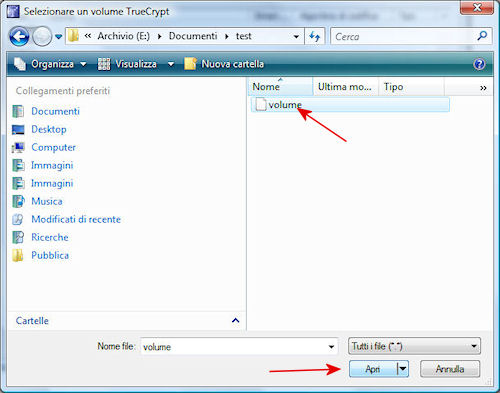Click the TrueCrypt title bar icon
The width and height of the screenshot is (500, 393).
[13, 11]
